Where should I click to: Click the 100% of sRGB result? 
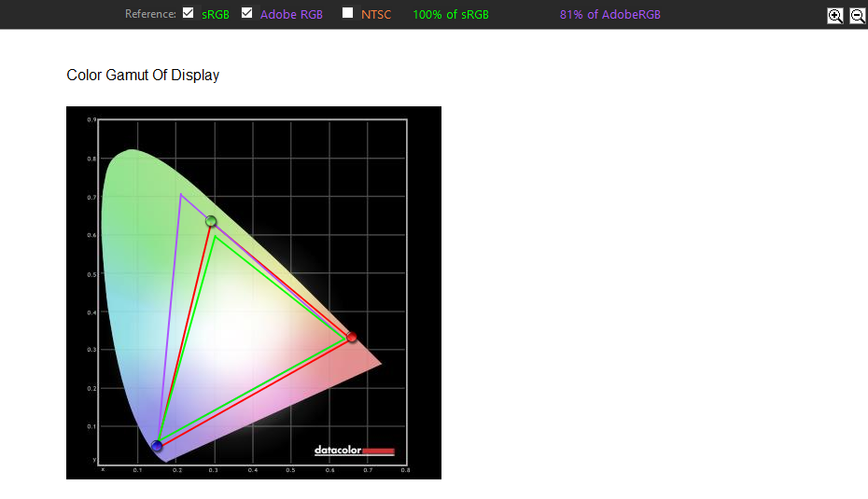point(451,15)
